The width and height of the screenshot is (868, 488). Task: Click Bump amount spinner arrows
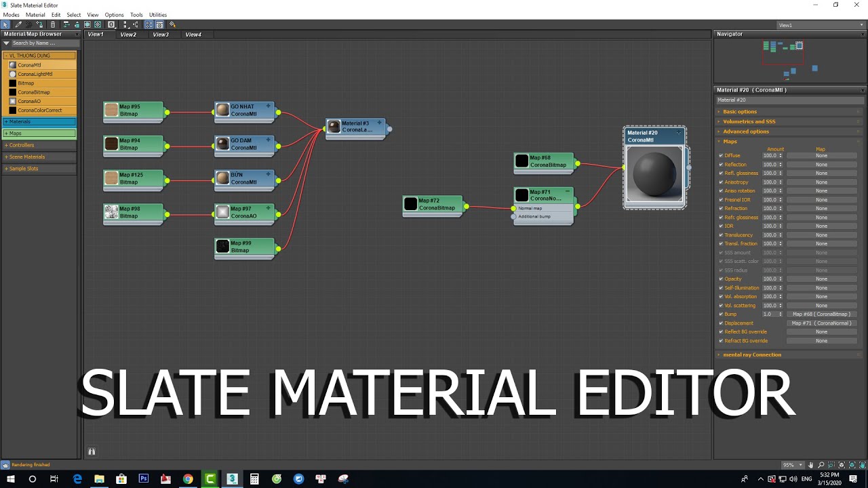tap(781, 314)
